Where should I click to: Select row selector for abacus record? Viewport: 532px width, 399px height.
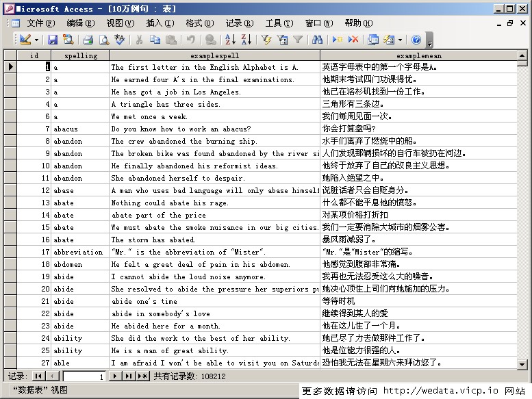click(10, 129)
